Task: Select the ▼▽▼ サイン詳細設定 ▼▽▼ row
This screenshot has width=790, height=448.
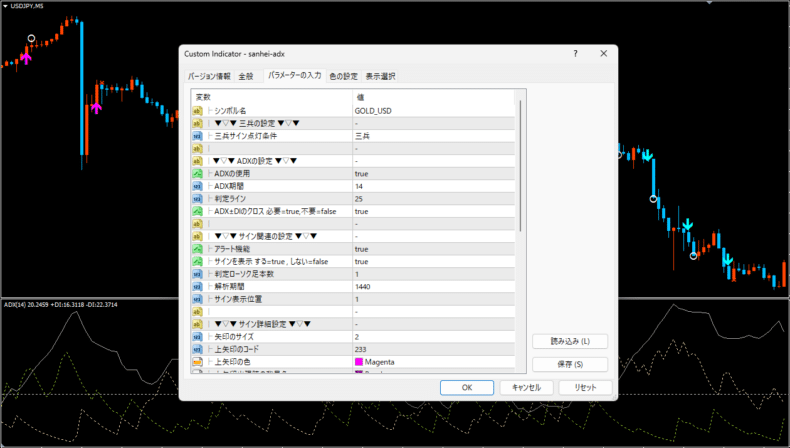Action: pos(353,324)
